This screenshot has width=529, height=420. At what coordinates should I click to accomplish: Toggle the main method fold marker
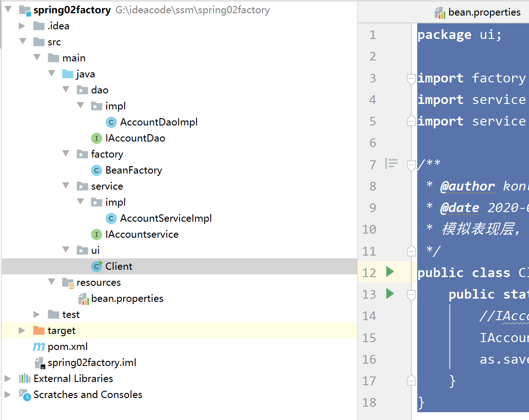pyautogui.click(x=411, y=294)
